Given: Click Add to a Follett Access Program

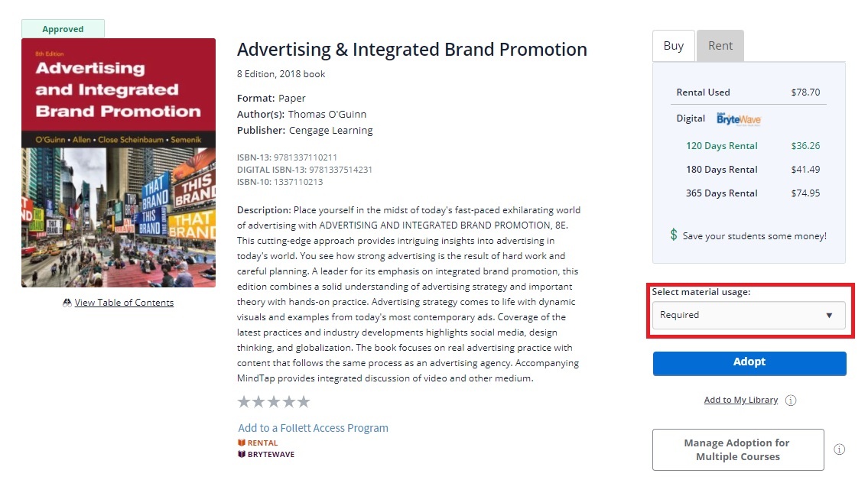Looking at the screenshot, I should coord(313,428).
